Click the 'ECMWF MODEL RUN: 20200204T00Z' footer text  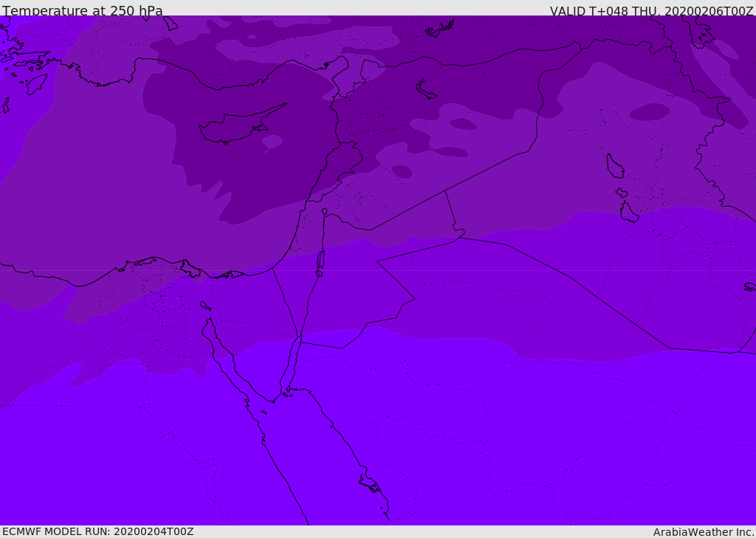98,531
